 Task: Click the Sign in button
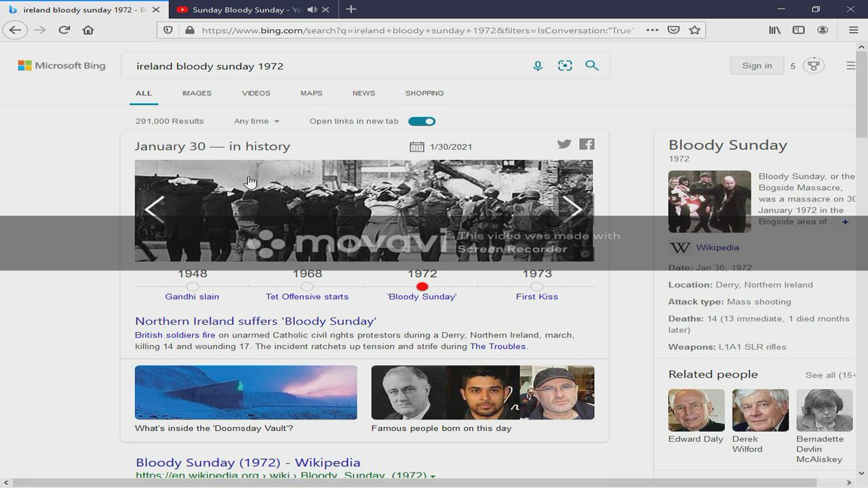coord(757,66)
